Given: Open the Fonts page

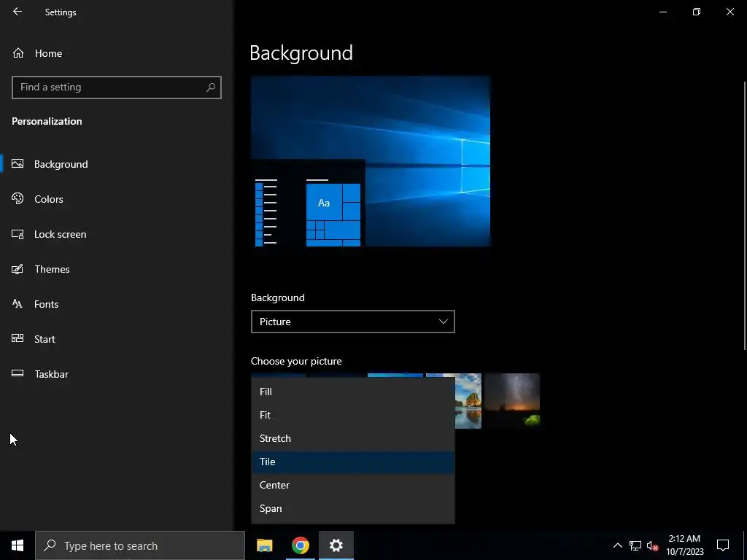Looking at the screenshot, I should click(x=46, y=304).
